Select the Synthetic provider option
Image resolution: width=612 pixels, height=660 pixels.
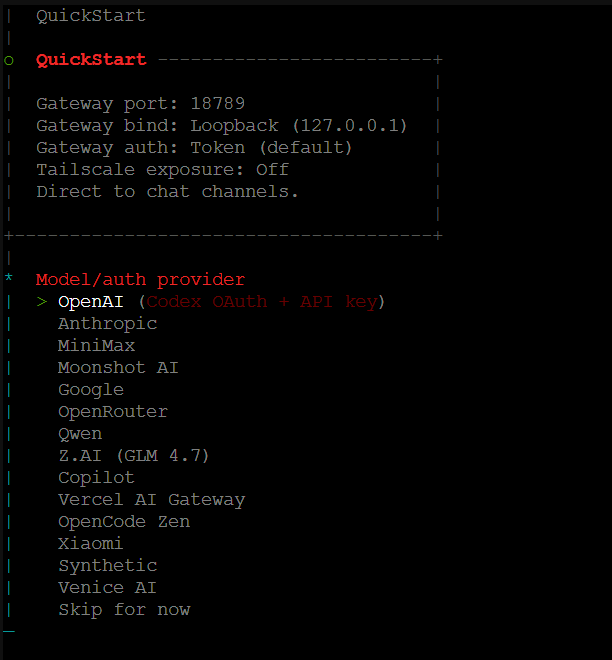coord(107,566)
